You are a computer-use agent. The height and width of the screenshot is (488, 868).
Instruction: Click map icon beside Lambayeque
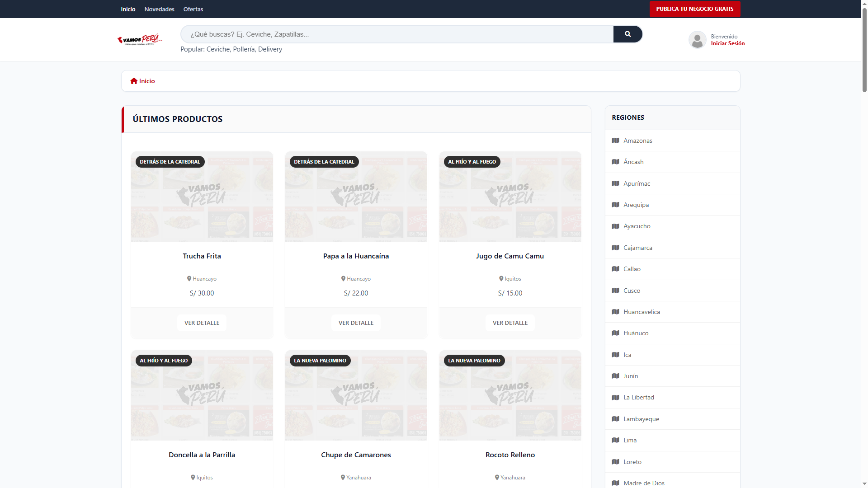pos(615,419)
